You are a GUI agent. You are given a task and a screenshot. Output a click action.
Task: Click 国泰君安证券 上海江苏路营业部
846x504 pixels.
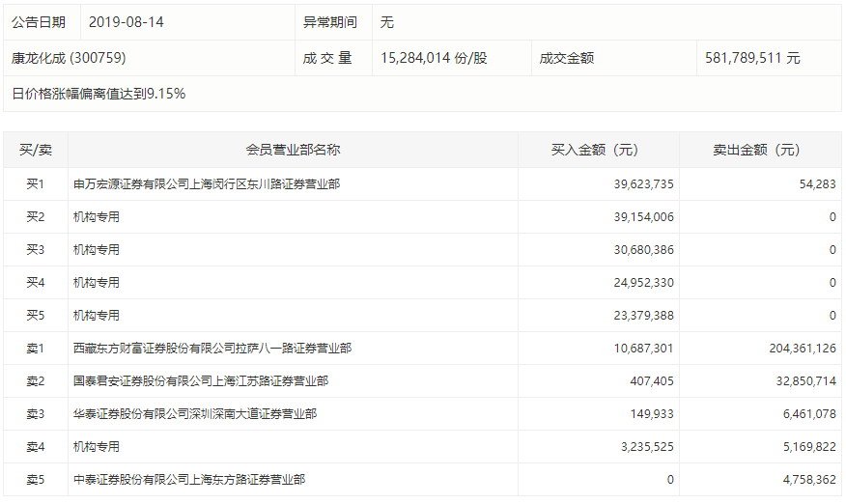pyautogui.click(x=201, y=381)
